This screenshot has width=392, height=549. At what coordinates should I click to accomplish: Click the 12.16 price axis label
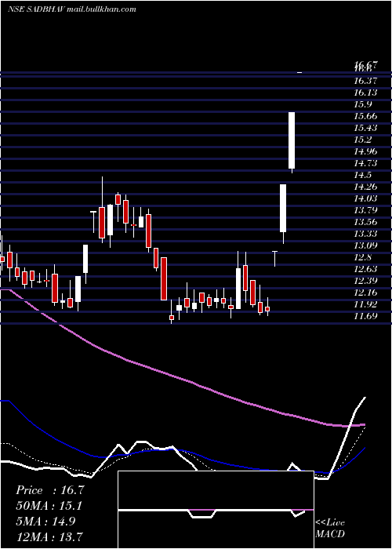pyautogui.click(x=366, y=293)
